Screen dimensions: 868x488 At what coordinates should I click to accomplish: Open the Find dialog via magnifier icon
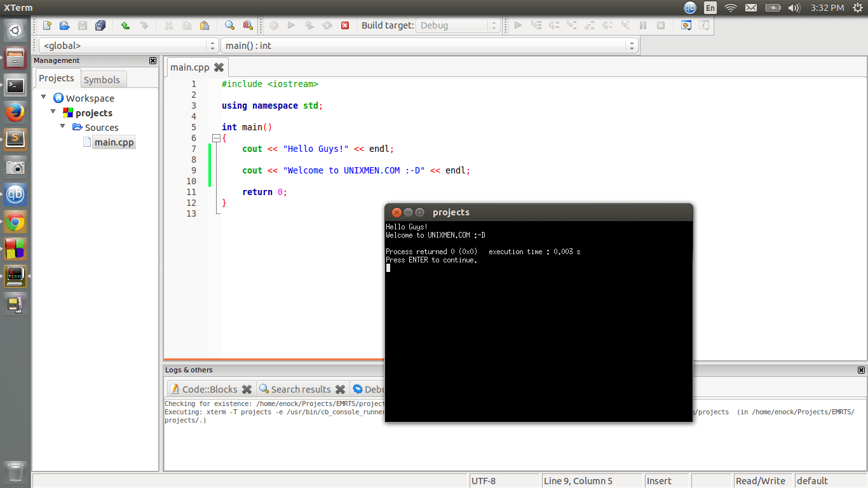coord(229,25)
